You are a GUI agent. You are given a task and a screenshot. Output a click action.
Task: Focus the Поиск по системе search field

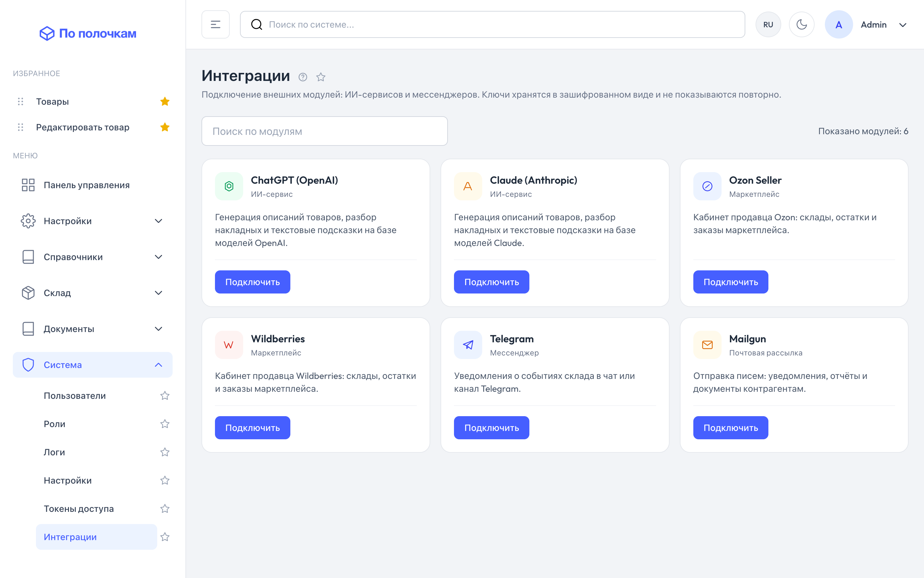pyautogui.click(x=492, y=24)
